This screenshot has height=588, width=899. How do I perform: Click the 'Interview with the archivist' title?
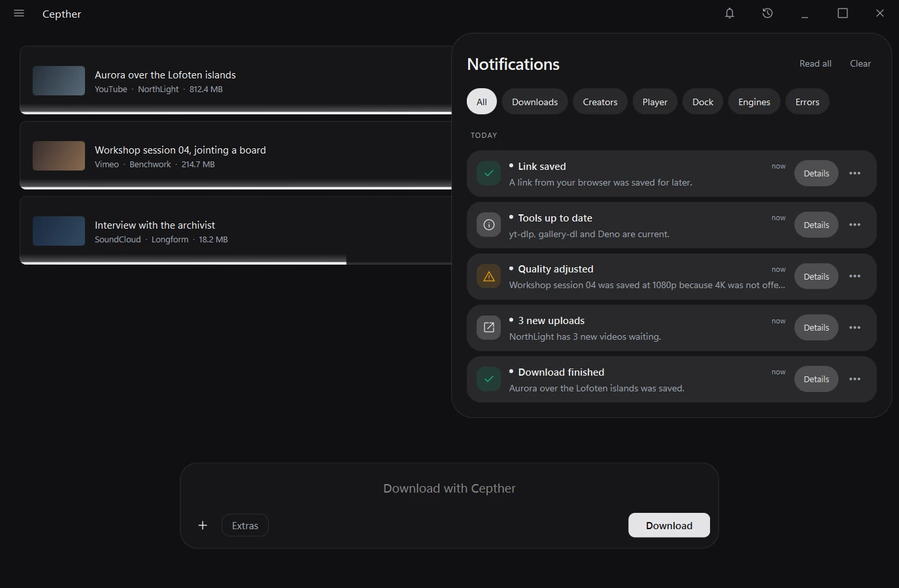[155, 225]
